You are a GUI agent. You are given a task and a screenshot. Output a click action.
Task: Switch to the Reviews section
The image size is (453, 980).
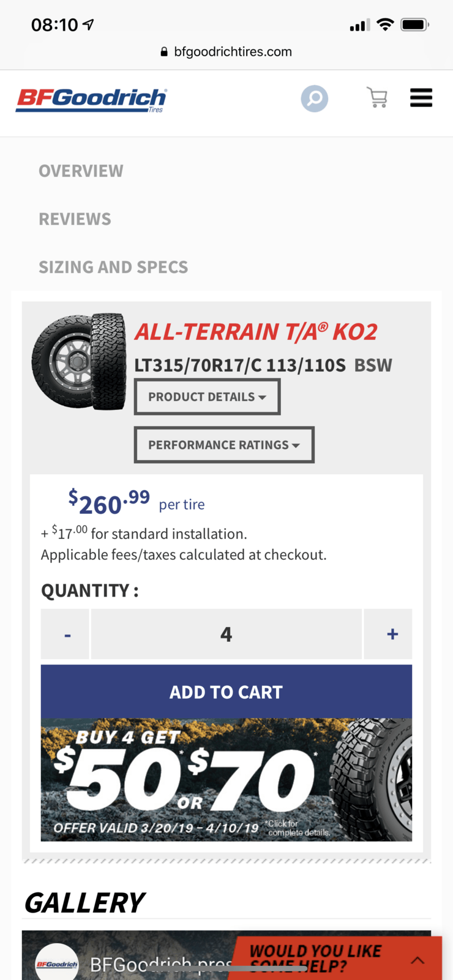tap(75, 219)
